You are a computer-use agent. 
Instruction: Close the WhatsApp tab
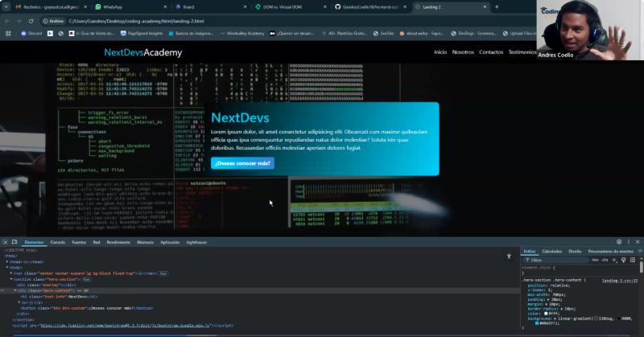(x=165, y=7)
